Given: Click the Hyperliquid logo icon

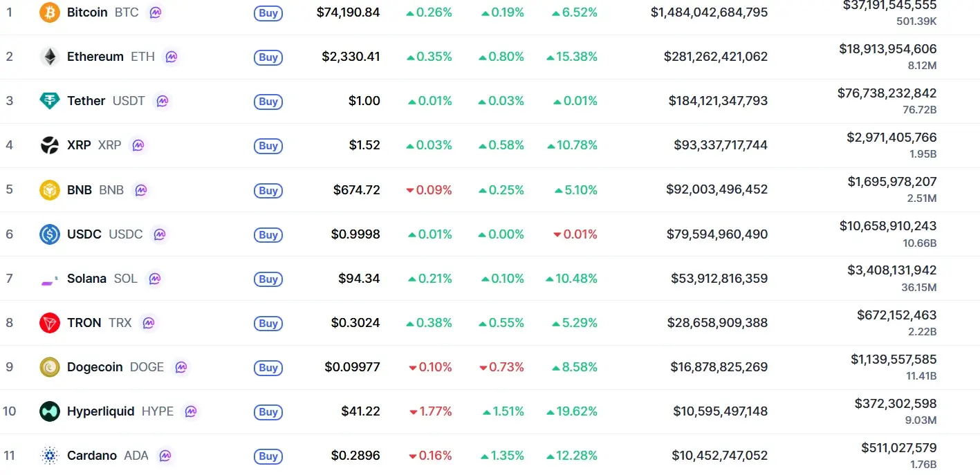Looking at the screenshot, I should click(49, 411).
